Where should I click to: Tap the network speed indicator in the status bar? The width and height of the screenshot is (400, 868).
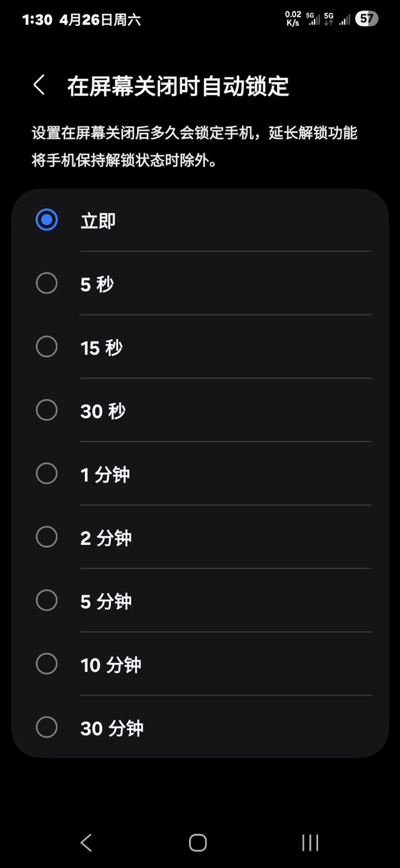294,19
